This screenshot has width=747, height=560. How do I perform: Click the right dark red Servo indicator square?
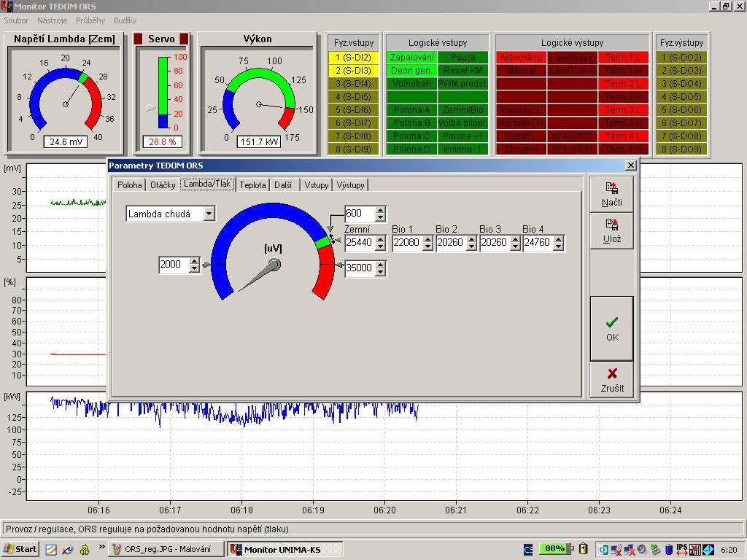[x=184, y=39]
